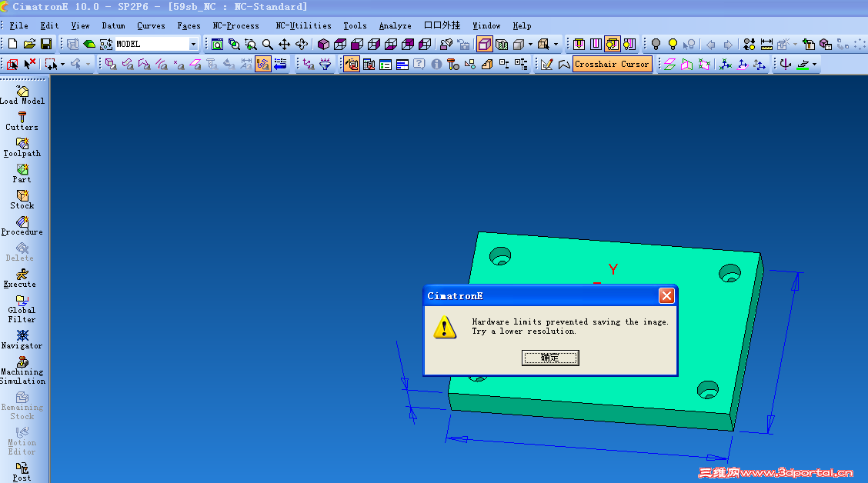Confirm the warning with the 确定 button
Image resolution: width=868 pixels, height=483 pixels.
tap(550, 358)
